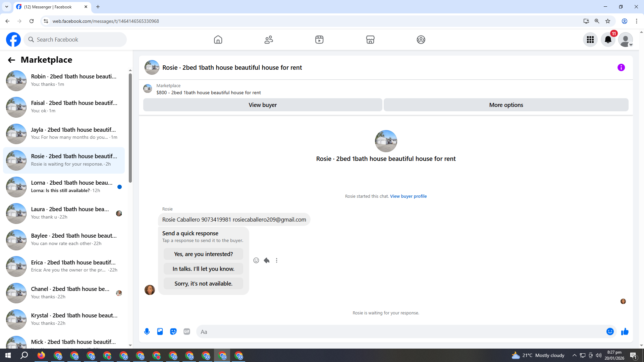644x362 pixels.
Task: Attach a photo with the image icon
Action: (x=160, y=331)
